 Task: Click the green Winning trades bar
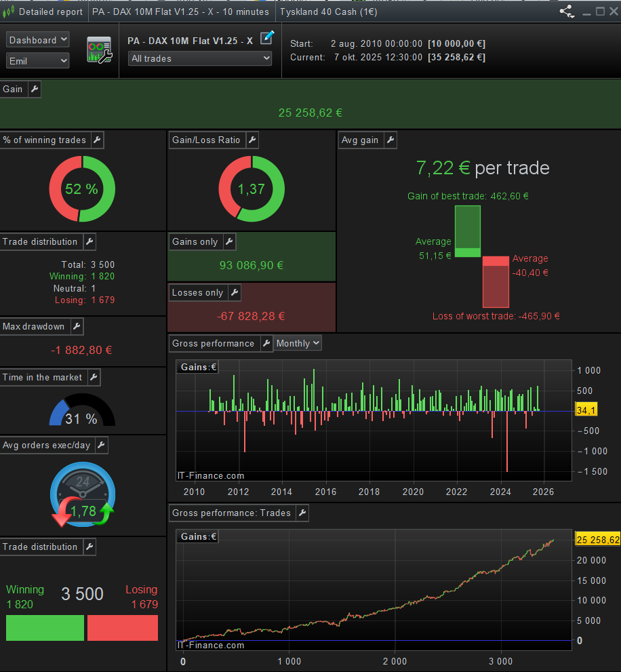(45, 627)
